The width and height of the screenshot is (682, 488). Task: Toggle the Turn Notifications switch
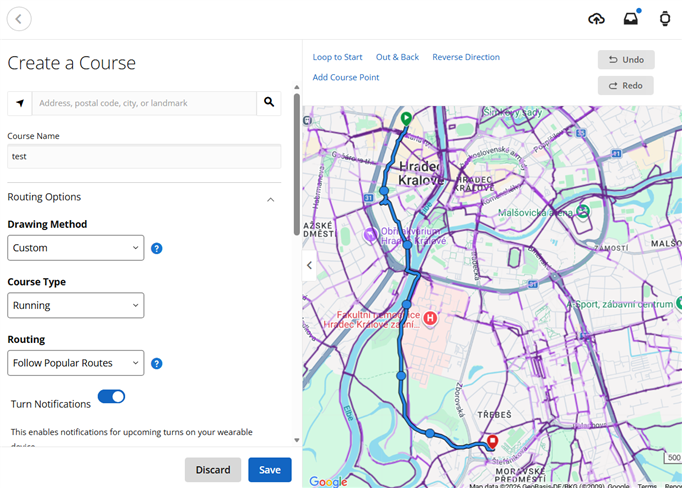(111, 397)
